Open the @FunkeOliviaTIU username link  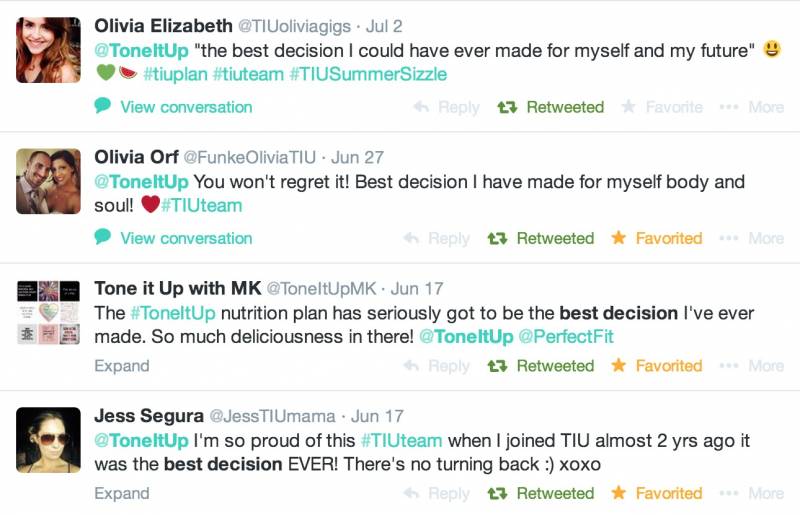tap(249, 157)
